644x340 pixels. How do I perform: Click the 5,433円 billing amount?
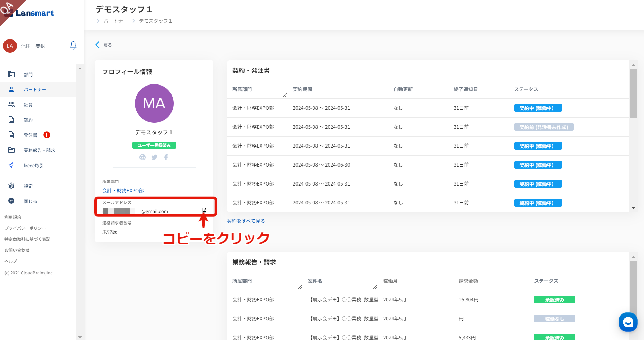coord(467,338)
